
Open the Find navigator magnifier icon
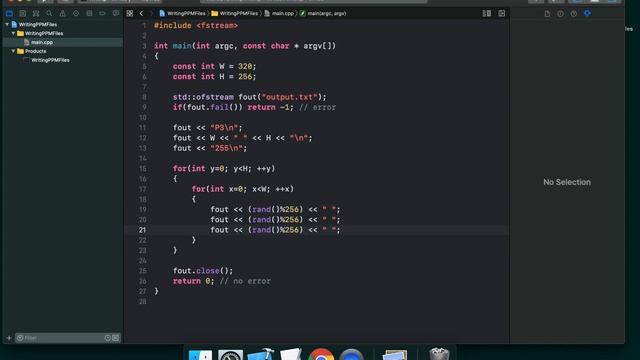point(49,13)
